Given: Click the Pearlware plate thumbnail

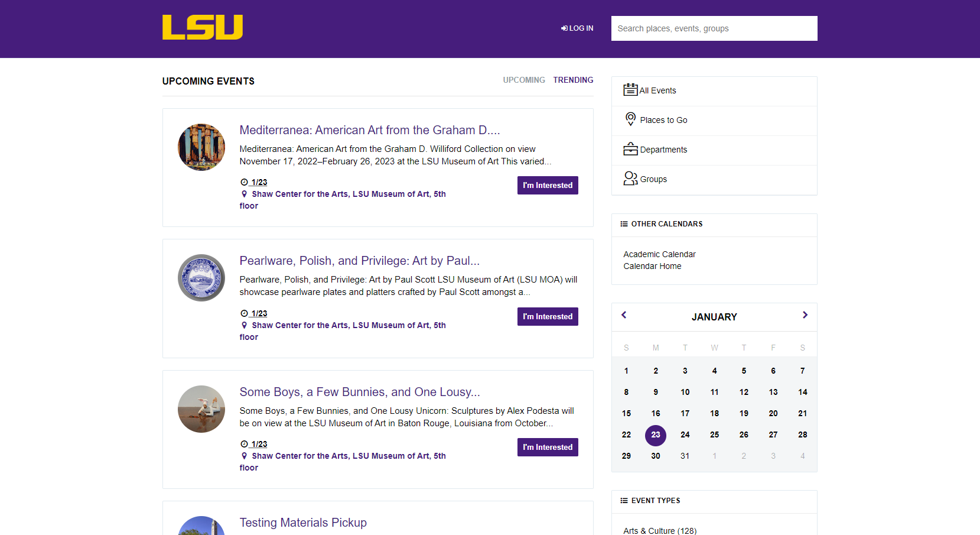Looking at the screenshot, I should point(201,278).
